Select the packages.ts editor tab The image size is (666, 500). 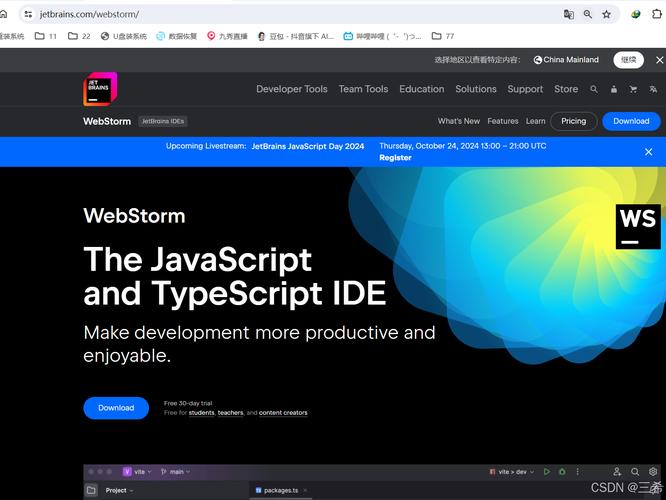(281, 490)
